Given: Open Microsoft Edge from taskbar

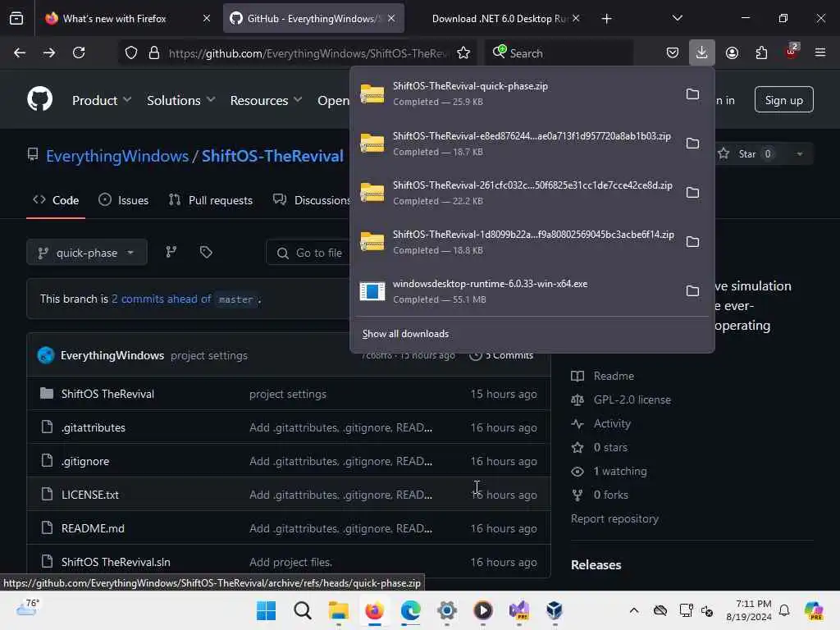Looking at the screenshot, I should coord(411,610).
